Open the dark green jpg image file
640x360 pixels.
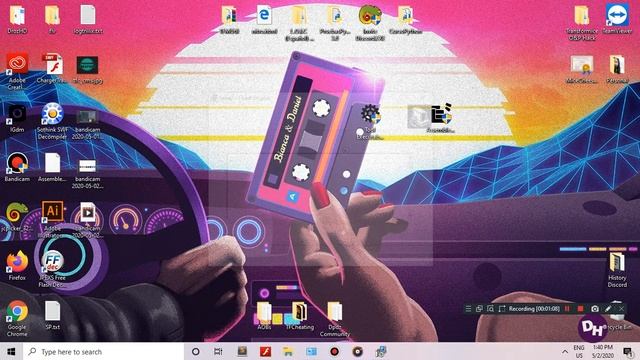87,69
